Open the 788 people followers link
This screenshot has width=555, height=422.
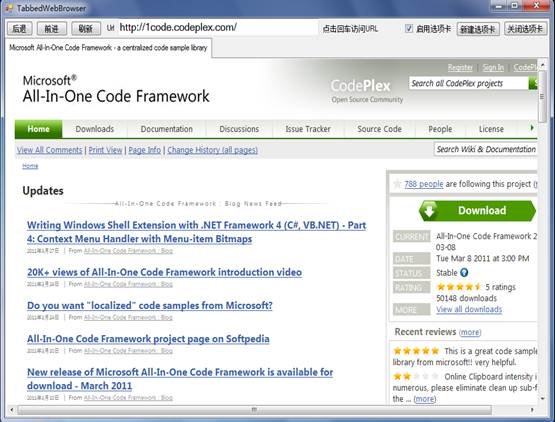424,184
